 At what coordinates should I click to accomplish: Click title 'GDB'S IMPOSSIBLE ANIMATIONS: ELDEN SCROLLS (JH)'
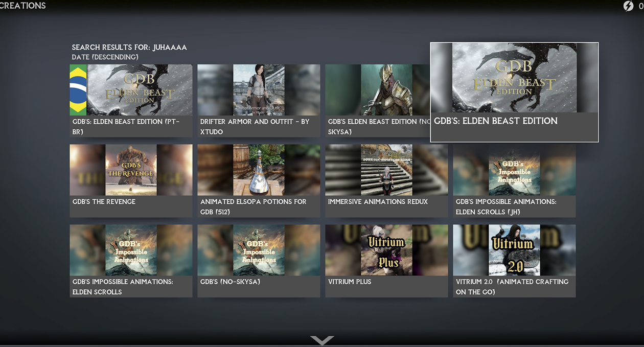506,206
